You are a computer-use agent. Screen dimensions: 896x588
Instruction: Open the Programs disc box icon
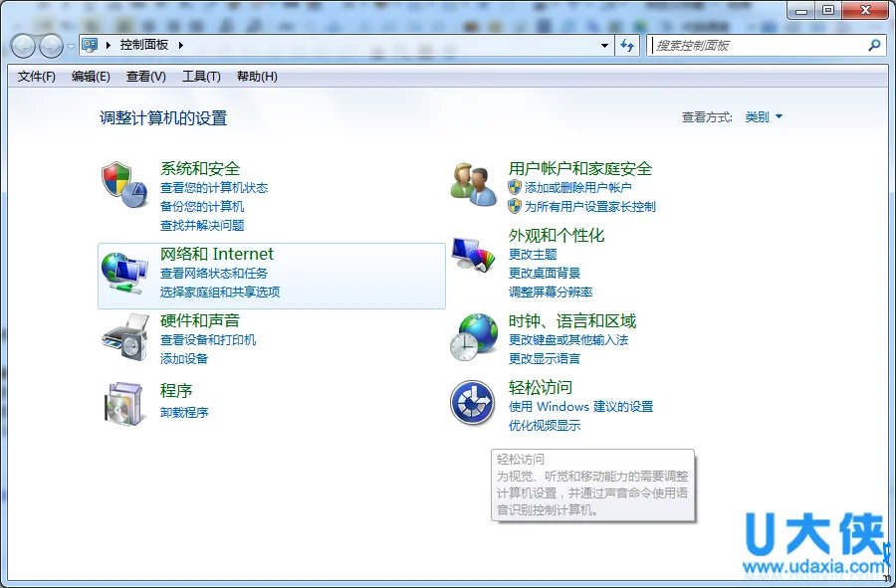pos(124,404)
